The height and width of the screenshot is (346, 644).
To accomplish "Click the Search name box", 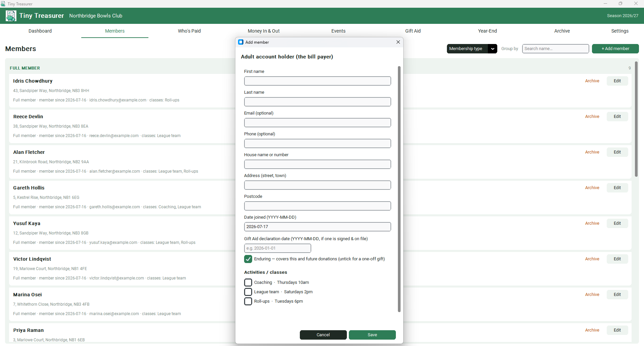I will [556, 49].
